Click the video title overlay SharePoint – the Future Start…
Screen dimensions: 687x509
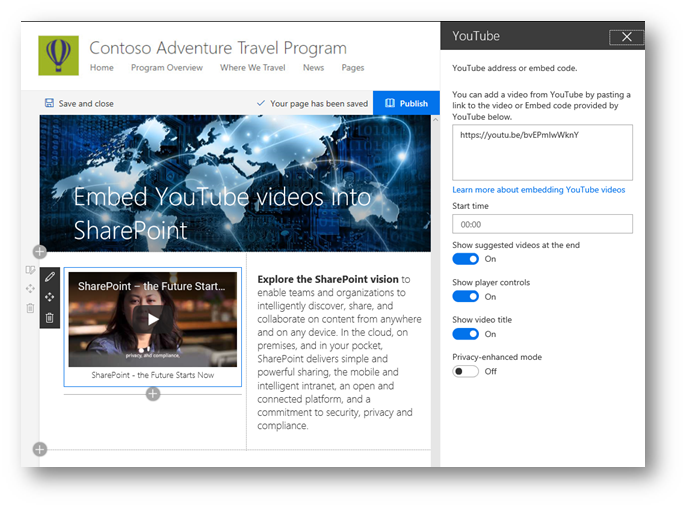(151, 286)
